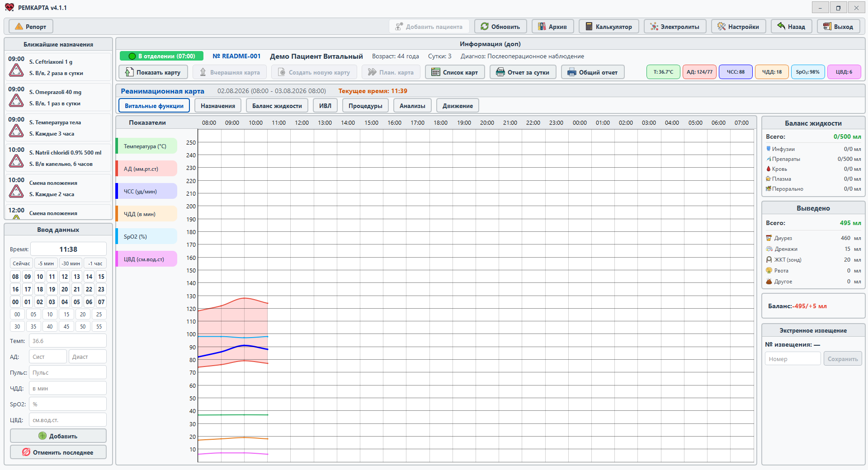Open the Архив archive icon

pos(542,27)
